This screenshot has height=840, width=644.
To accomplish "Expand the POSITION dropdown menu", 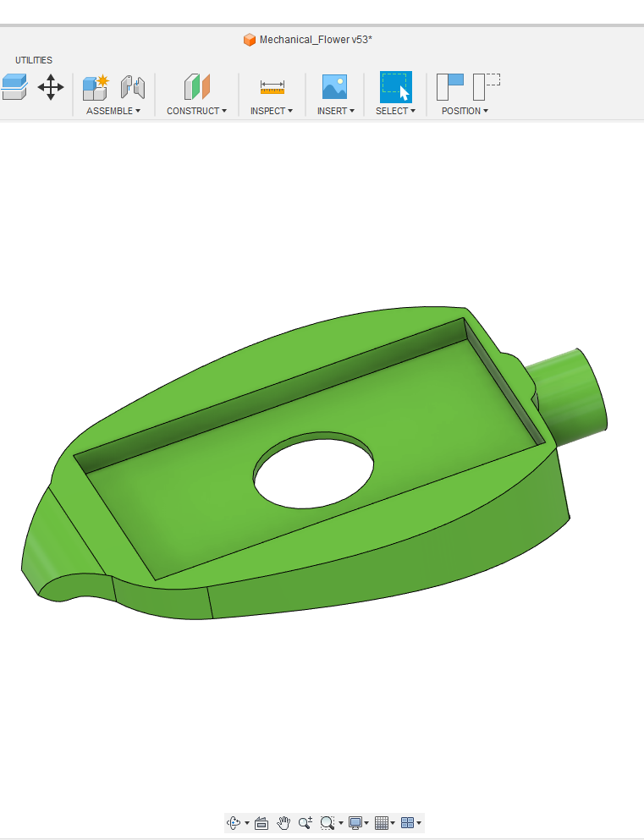I will [x=465, y=111].
